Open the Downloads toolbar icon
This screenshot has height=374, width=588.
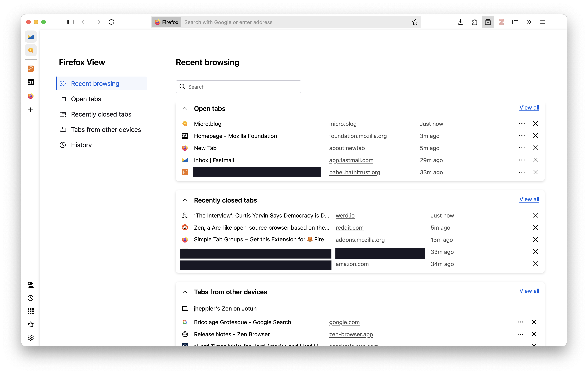(x=461, y=22)
